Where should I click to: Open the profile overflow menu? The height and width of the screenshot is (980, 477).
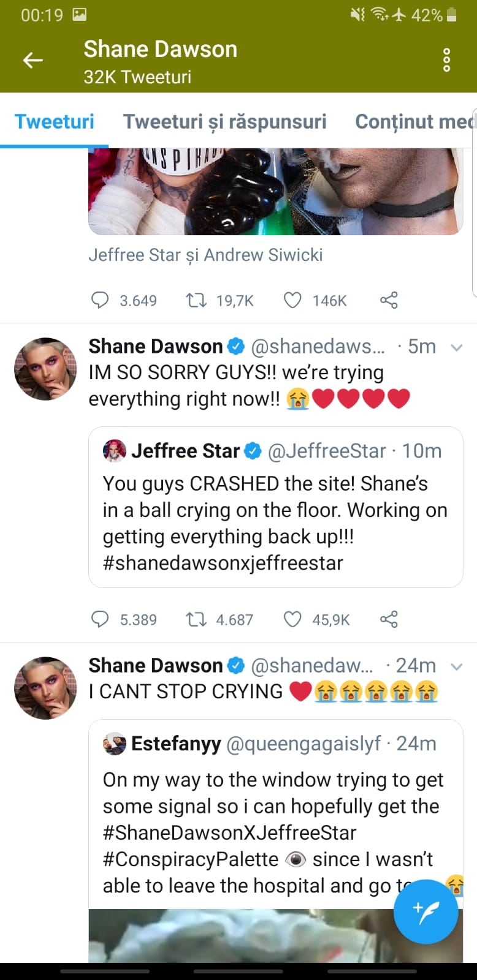[446, 60]
